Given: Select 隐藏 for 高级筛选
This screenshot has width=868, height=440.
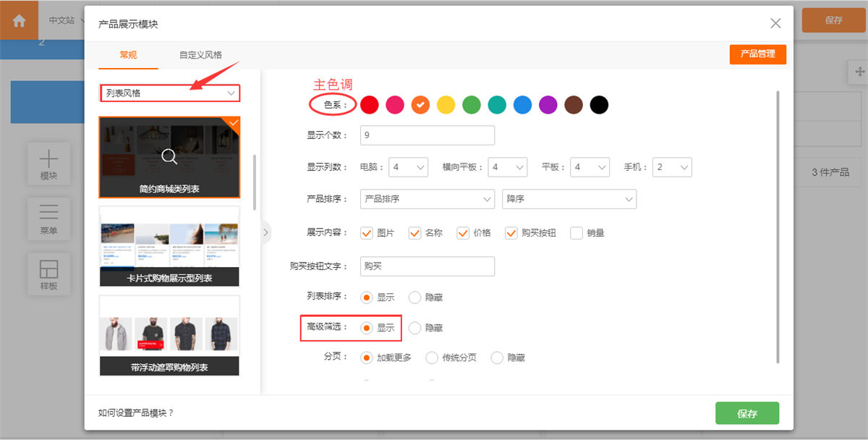Looking at the screenshot, I should pyautogui.click(x=414, y=328).
